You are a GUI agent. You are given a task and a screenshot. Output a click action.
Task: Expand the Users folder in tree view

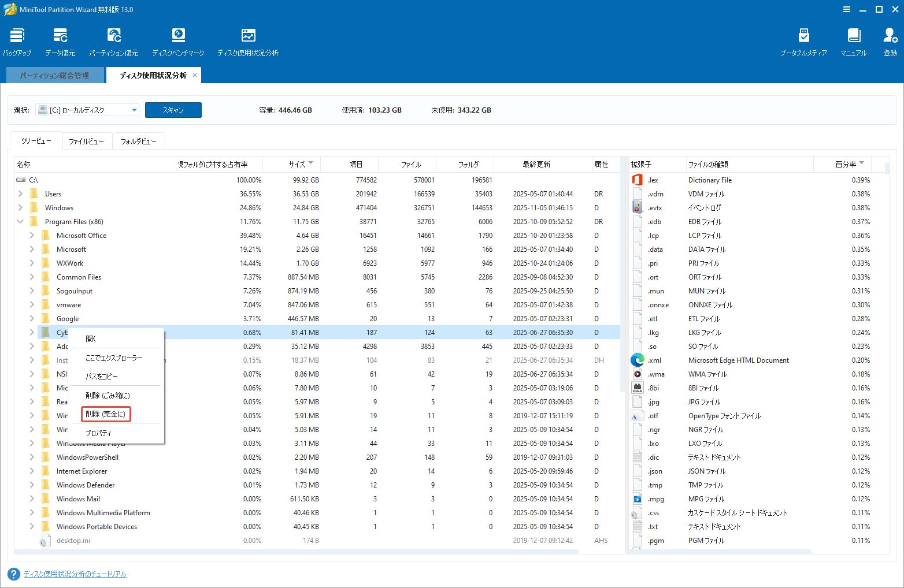pos(20,193)
